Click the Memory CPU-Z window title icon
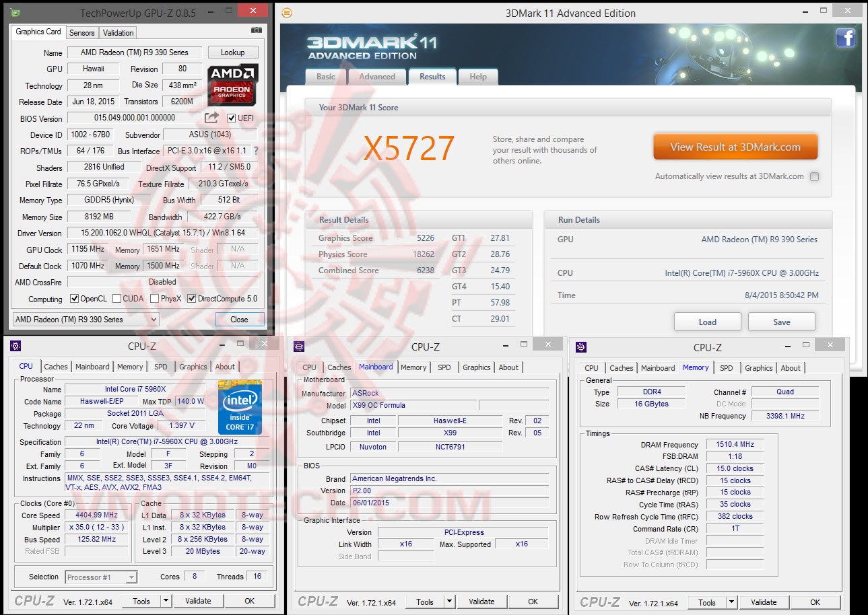The image size is (868, 615). tap(581, 347)
